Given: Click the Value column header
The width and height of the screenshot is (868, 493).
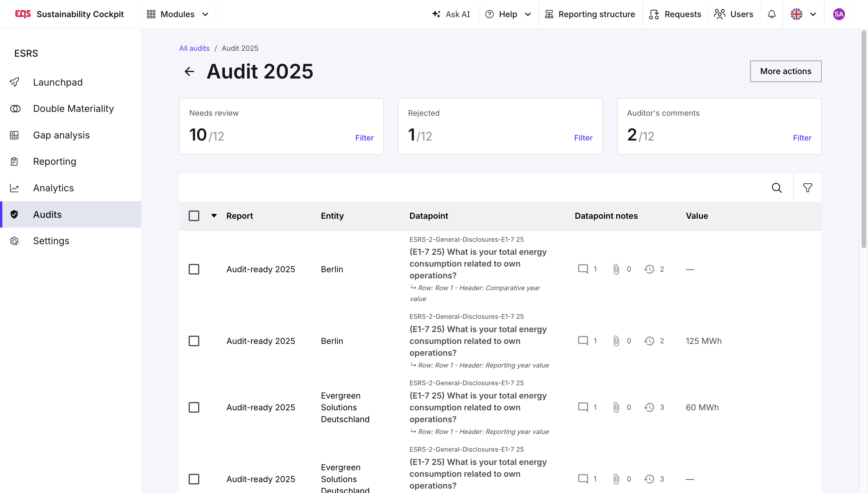Looking at the screenshot, I should coord(697,216).
